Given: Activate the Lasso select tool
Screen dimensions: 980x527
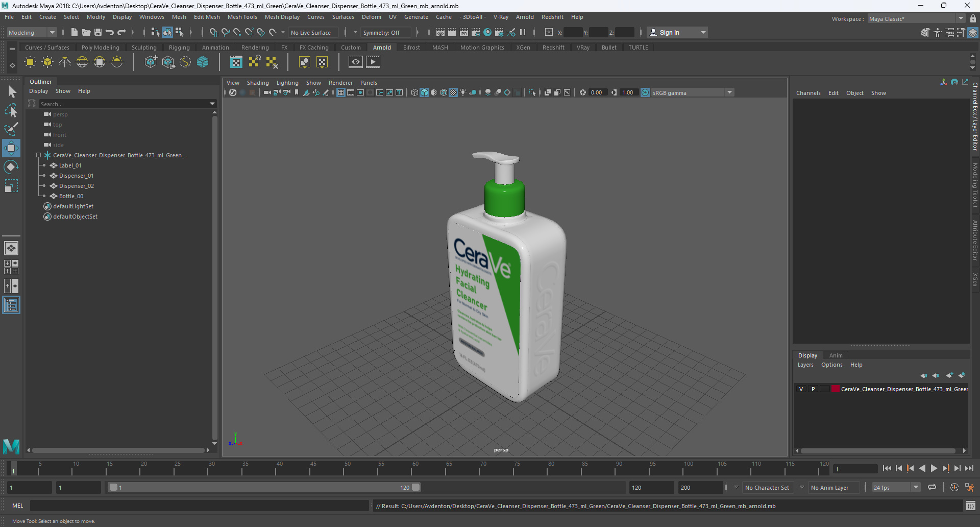Looking at the screenshot, I should coord(11,110).
